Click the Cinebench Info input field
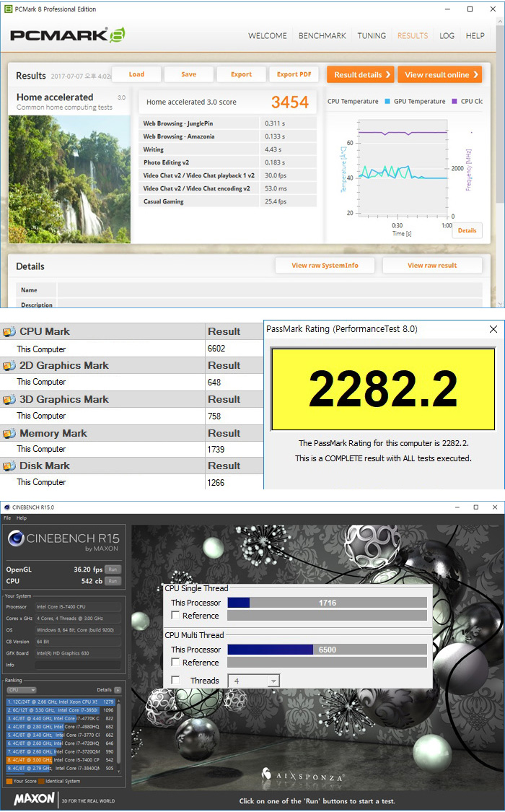The height and width of the screenshot is (812, 505). tap(78, 665)
